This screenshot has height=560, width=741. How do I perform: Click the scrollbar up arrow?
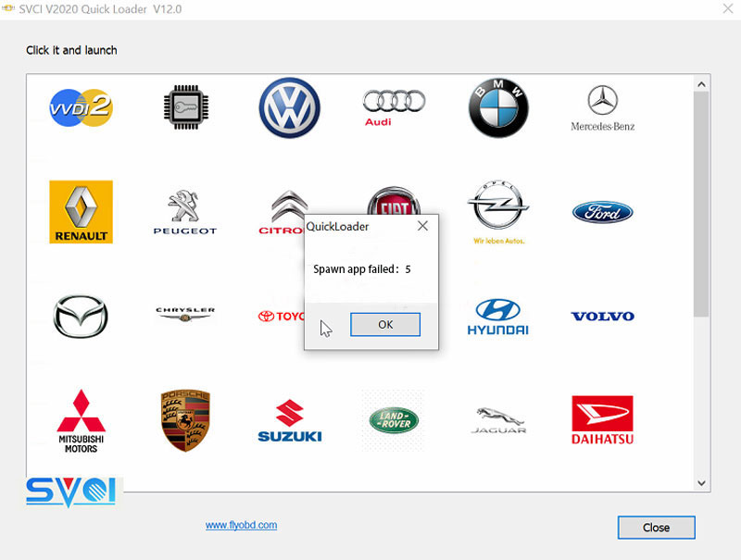coord(701,84)
